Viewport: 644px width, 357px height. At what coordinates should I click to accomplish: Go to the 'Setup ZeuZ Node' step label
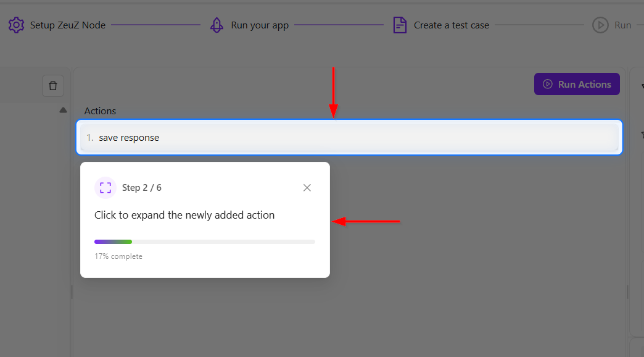coord(68,25)
